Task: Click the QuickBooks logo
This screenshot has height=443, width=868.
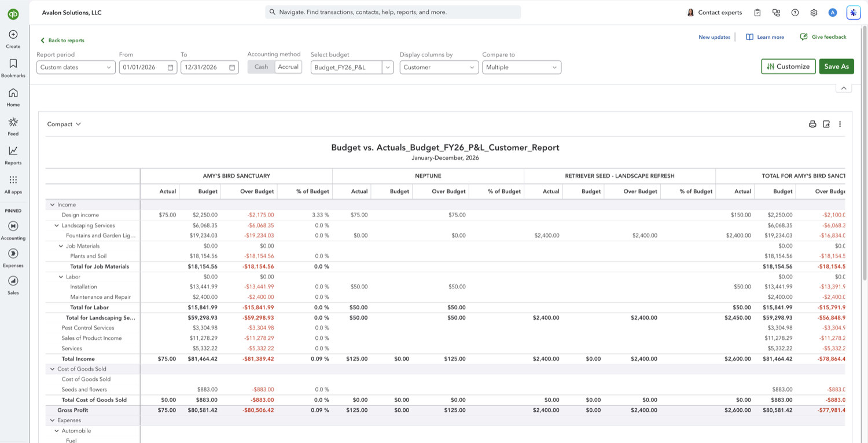Action: (x=13, y=14)
